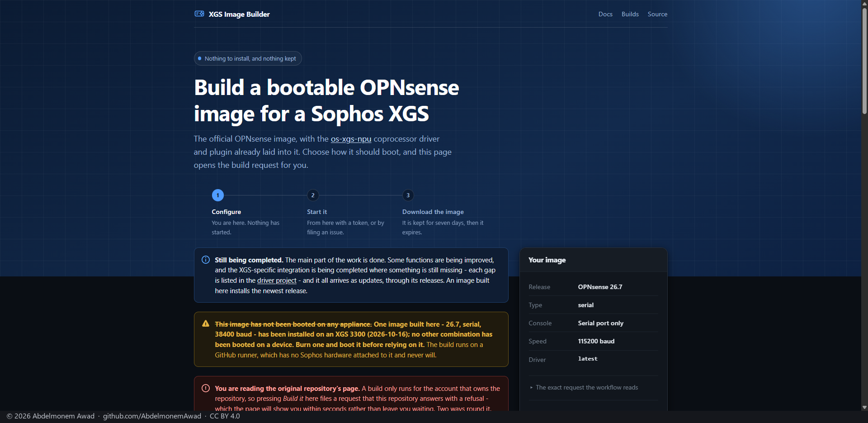Click the 'Nothing to install, and nothing kept' badge
This screenshot has width=868, height=423.
(248, 58)
